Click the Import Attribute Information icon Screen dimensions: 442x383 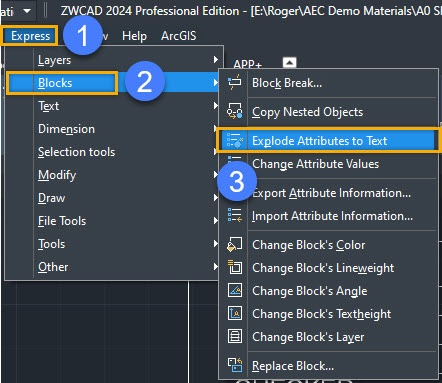click(x=235, y=215)
